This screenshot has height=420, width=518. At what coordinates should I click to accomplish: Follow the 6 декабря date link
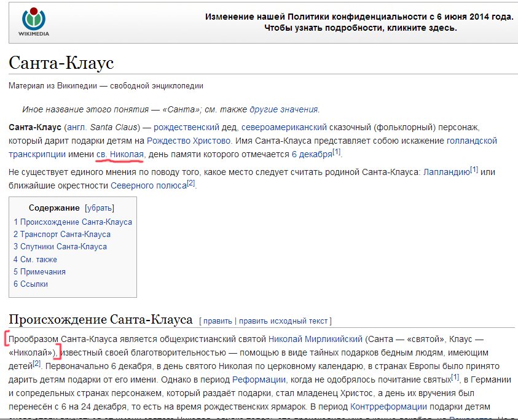coord(312,154)
